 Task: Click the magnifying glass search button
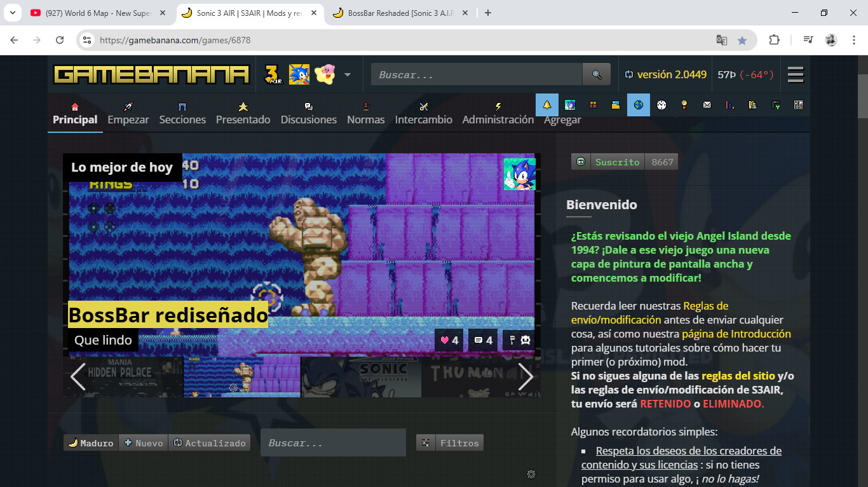[x=596, y=74]
